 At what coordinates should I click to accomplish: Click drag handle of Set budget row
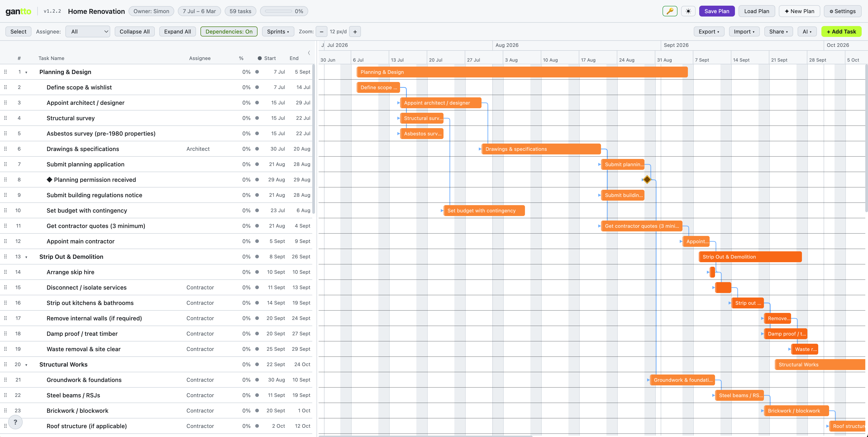5,210
